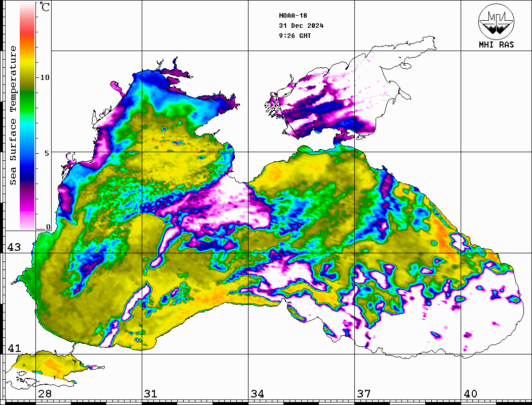Click the MHI RAS logo emblem
Viewport: 532px width, 405px height.
[496, 22]
